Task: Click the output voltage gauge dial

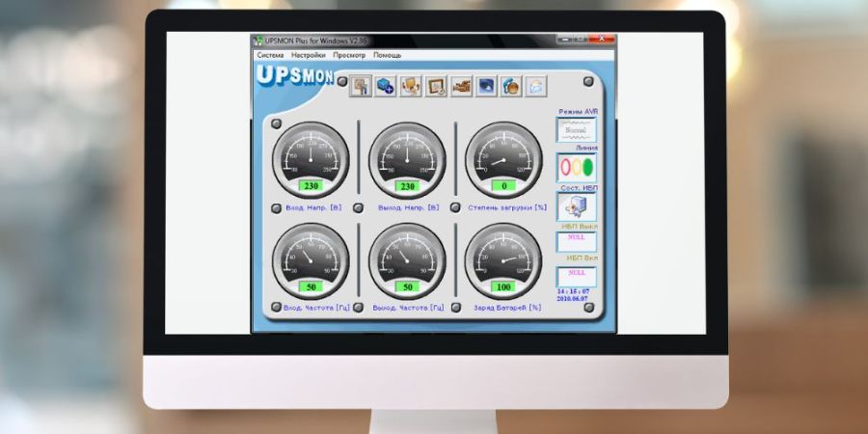Action: (x=407, y=159)
